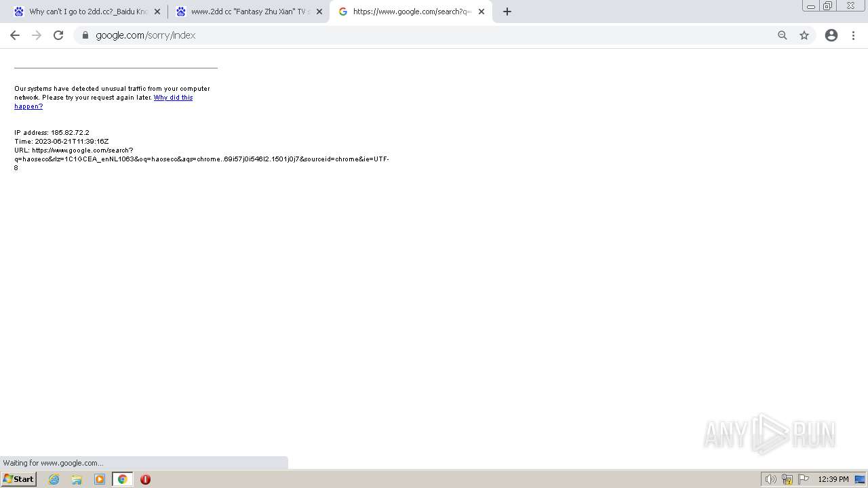Image resolution: width=868 pixels, height=488 pixels.
Task: Open a new tab with plus button
Action: pos(507,12)
